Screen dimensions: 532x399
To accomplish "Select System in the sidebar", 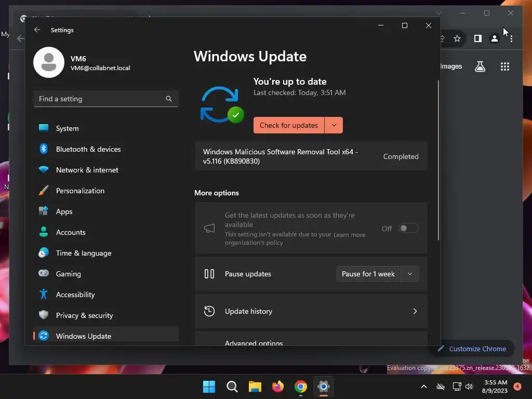I will point(106,128).
